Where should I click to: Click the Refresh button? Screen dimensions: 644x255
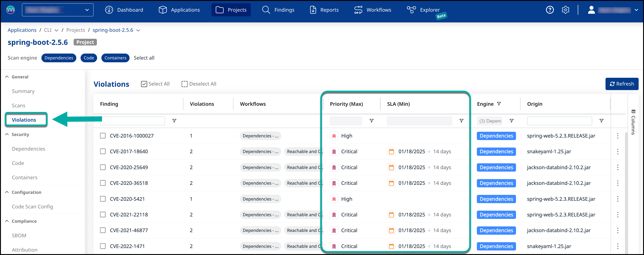pos(621,84)
